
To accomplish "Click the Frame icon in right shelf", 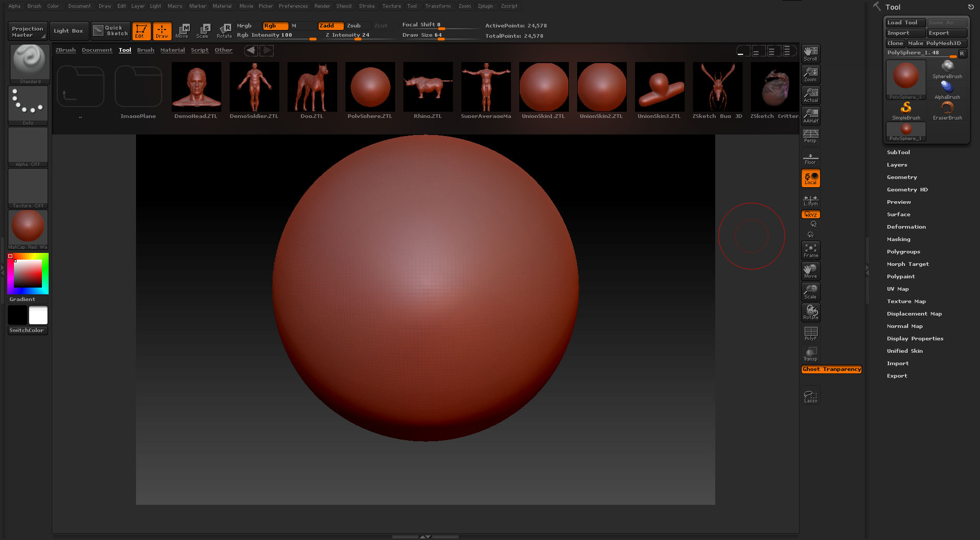I will pos(810,250).
